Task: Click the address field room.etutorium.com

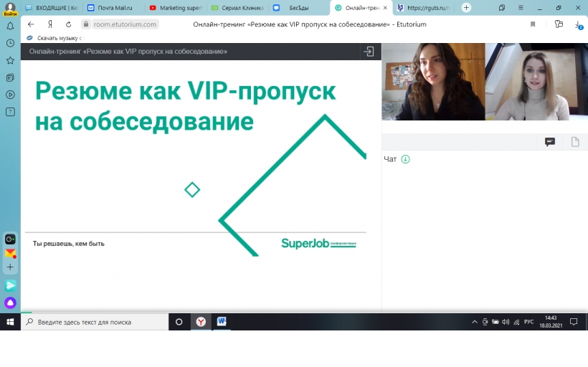Action: click(x=125, y=24)
